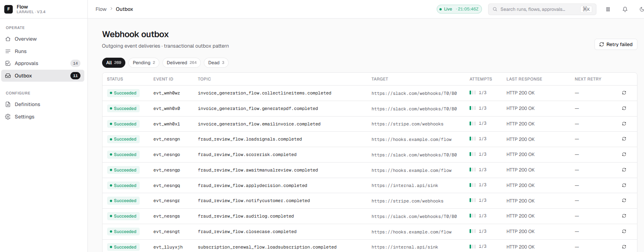Click attempts progress bar for evt_nesngt
The height and width of the screenshot is (252, 644).
point(473,231)
